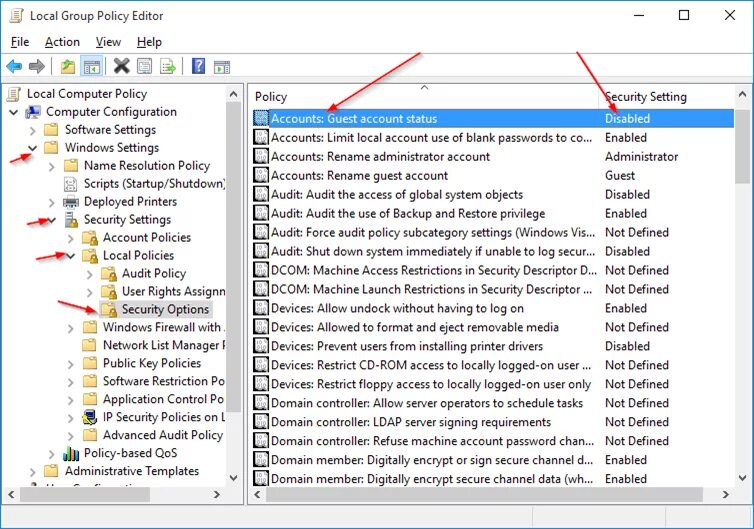
Task: Click the Export List toolbar icon
Action: click(168, 66)
